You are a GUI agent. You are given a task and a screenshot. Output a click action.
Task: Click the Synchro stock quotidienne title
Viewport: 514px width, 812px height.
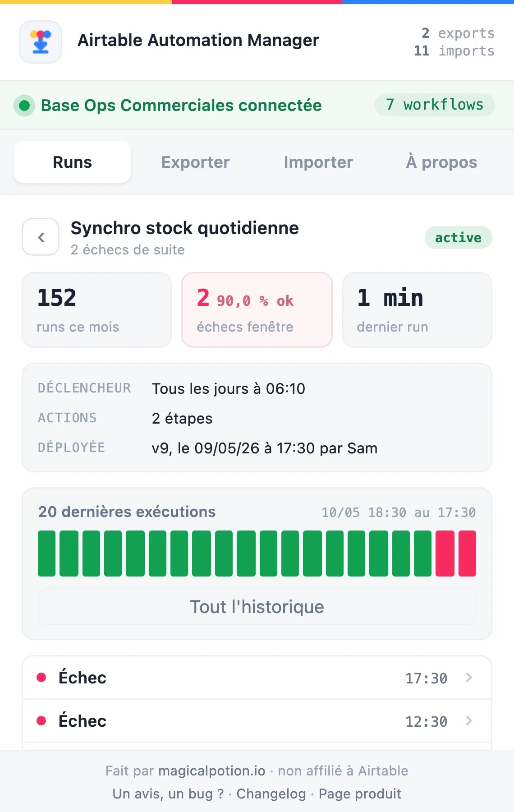(185, 228)
